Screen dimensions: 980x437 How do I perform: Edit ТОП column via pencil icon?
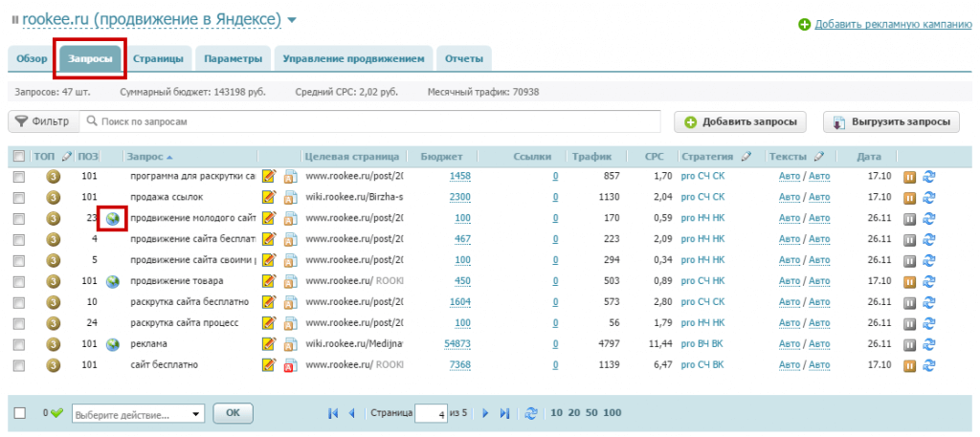(68, 156)
